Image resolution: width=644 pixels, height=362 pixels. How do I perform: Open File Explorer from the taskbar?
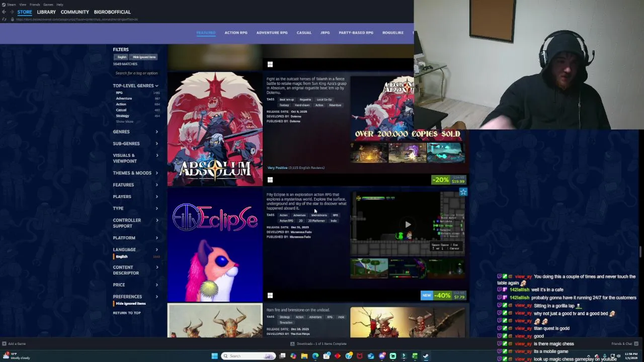(304, 356)
